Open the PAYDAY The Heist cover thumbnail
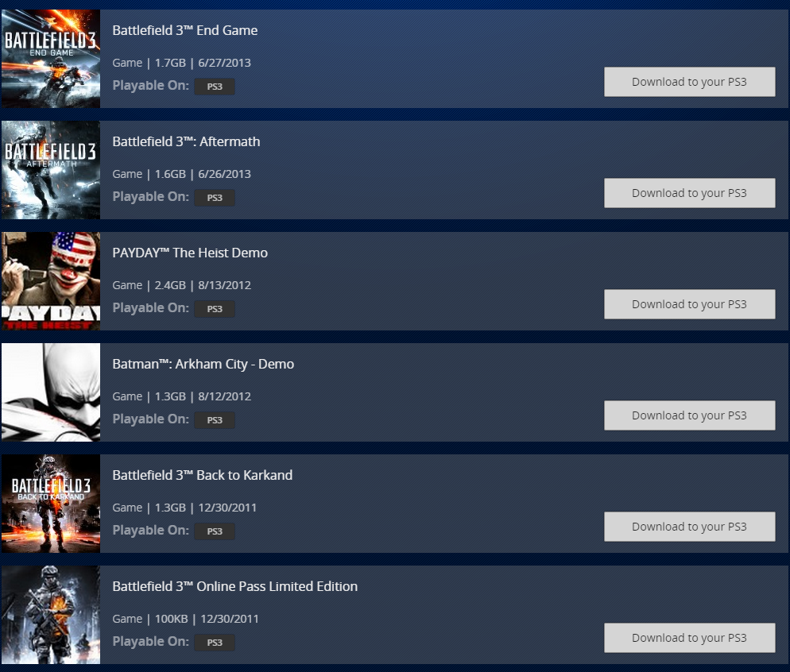Screen dimensions: 790x672 pos(51,281)
